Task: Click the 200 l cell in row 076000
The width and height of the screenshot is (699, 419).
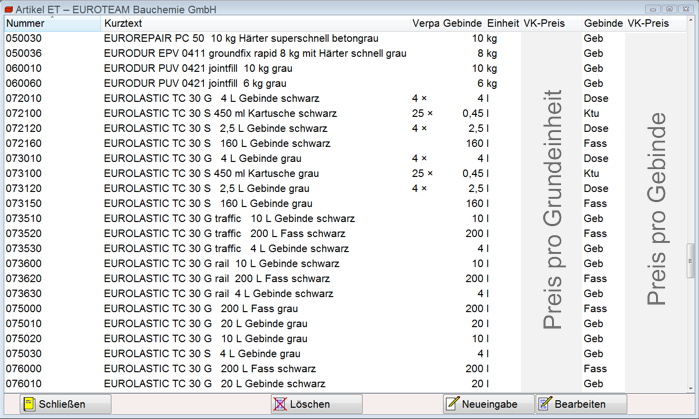Action: 477,369
